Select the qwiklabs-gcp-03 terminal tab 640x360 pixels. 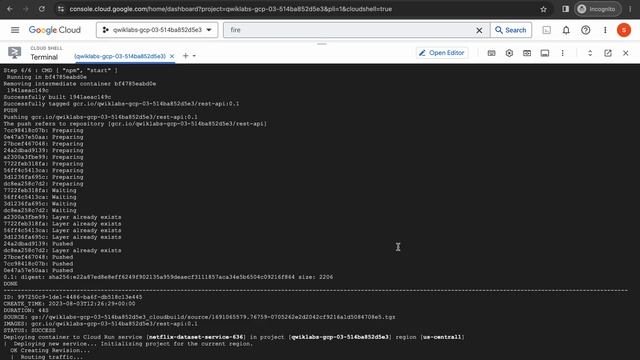[120, 56]
